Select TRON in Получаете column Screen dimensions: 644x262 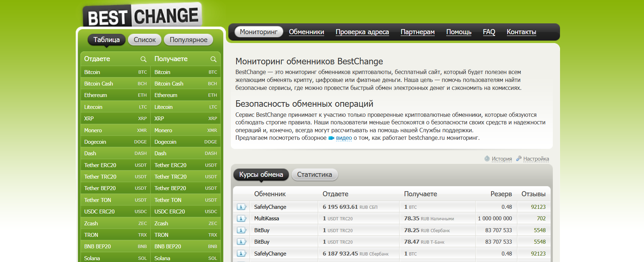(186, 235)
